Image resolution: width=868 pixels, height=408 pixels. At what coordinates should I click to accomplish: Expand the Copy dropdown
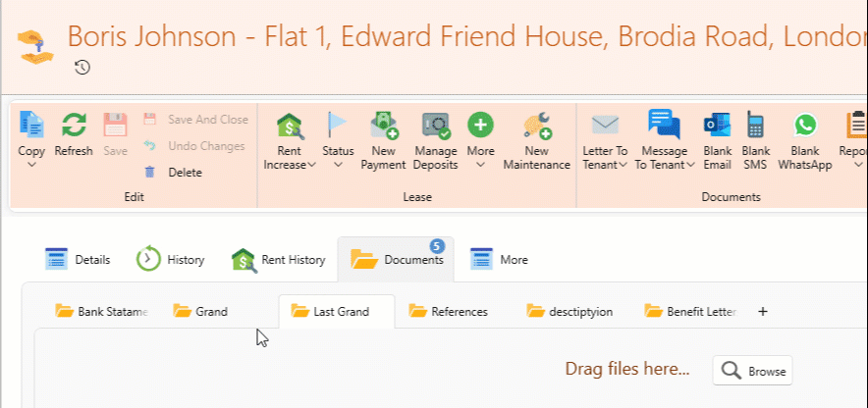point(31,164)
